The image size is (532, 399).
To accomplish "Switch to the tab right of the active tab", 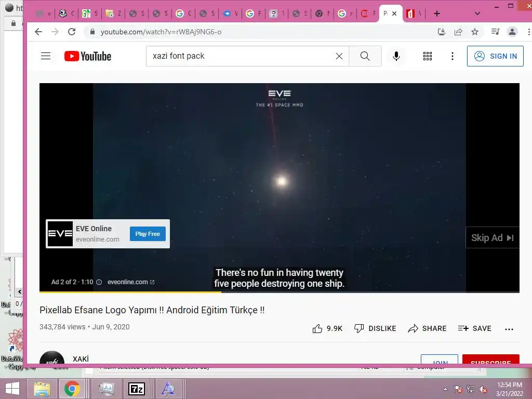I will (x=414, y=14).
